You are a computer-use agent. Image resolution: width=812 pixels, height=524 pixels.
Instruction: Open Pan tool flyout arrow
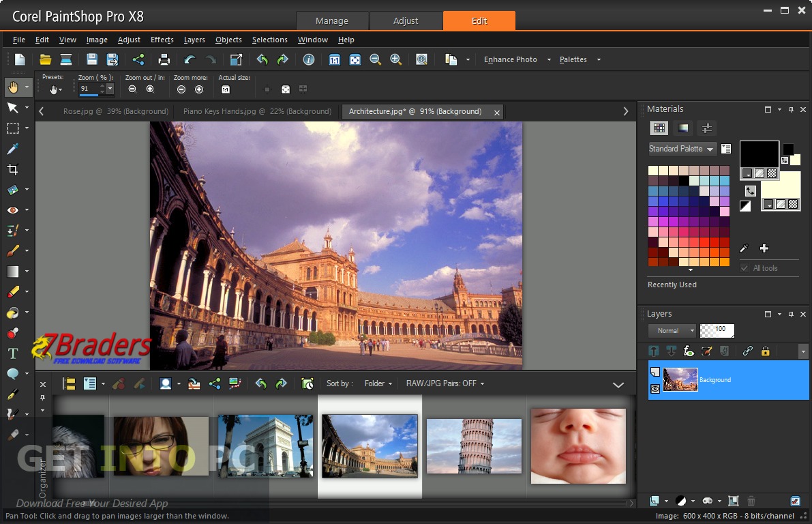(27, 87)
